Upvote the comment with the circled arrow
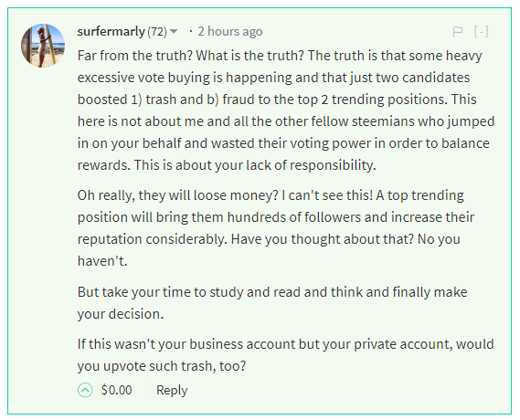This screenshot has width=520, height=420. pos(85,390)
